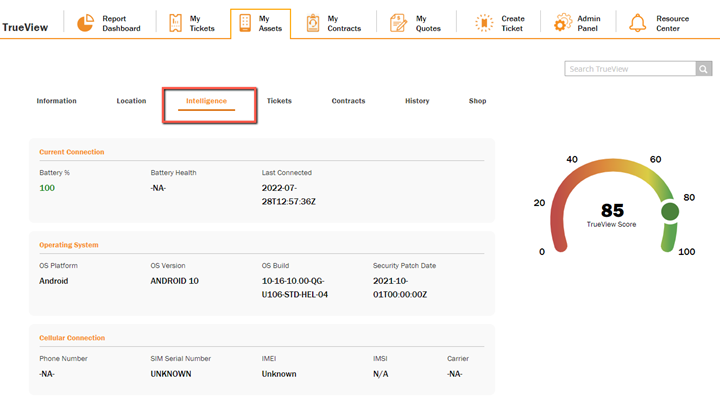Click the IMSI value N/A

(x=380, y=374)
